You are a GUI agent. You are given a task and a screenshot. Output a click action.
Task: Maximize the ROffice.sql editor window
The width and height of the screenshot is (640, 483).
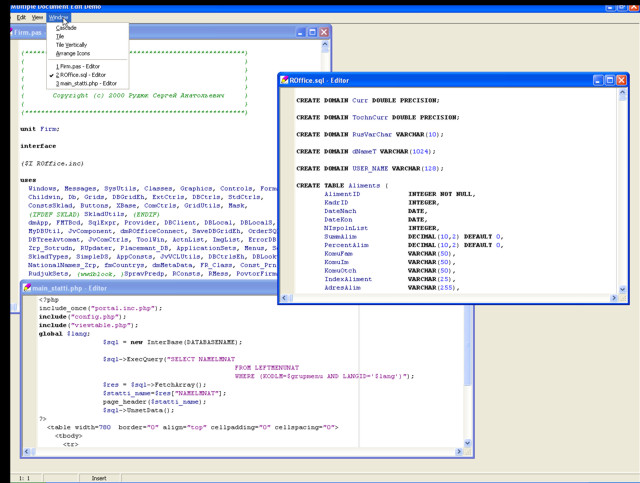[x=610, y=80]
